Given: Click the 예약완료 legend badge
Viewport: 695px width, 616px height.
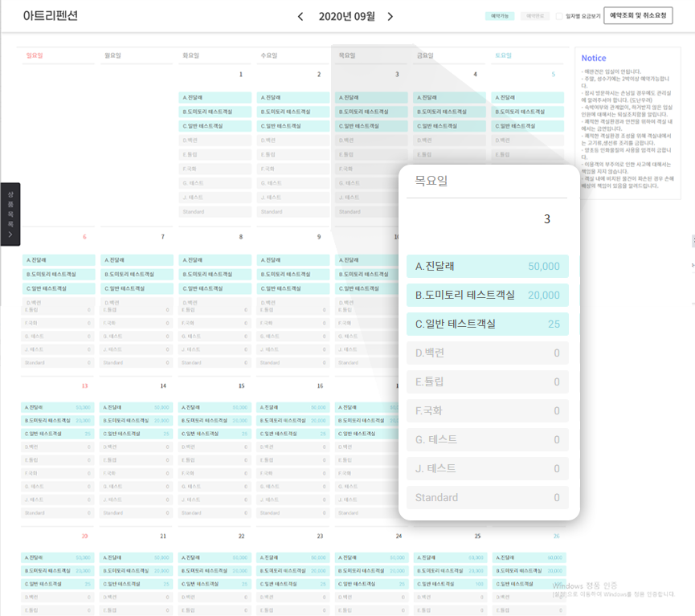Looking at the screenshot, I should click(x=534, y=16).
